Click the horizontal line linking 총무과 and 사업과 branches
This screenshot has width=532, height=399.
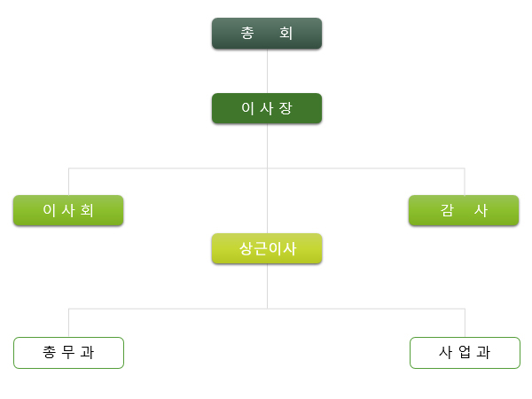pos(168,309)
